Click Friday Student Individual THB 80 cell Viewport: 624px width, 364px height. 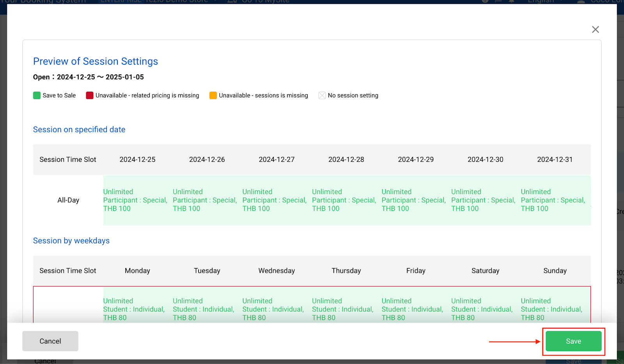point(416,309)
